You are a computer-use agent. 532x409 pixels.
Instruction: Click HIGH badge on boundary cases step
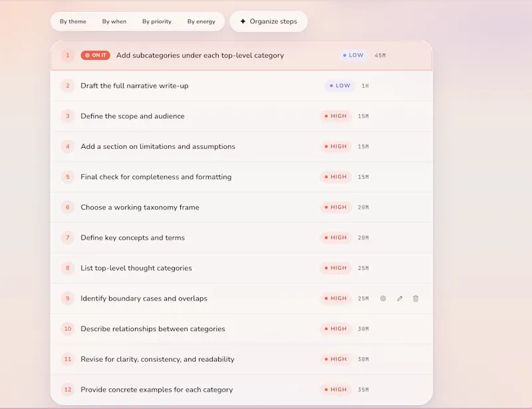[336, 299]
